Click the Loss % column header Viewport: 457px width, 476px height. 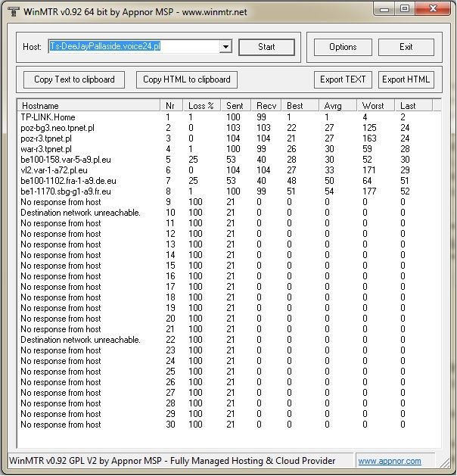click(x=203, y=105)
